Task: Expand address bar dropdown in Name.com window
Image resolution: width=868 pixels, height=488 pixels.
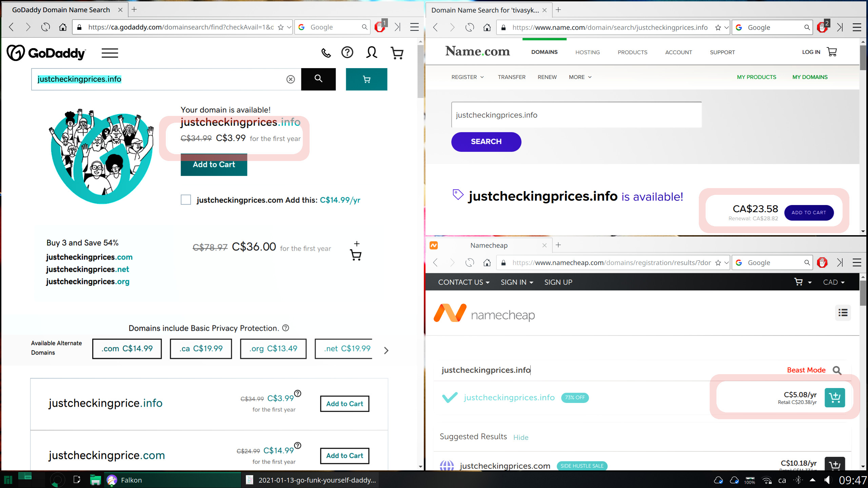Action: pyautogui.click(x=726, y=27)
